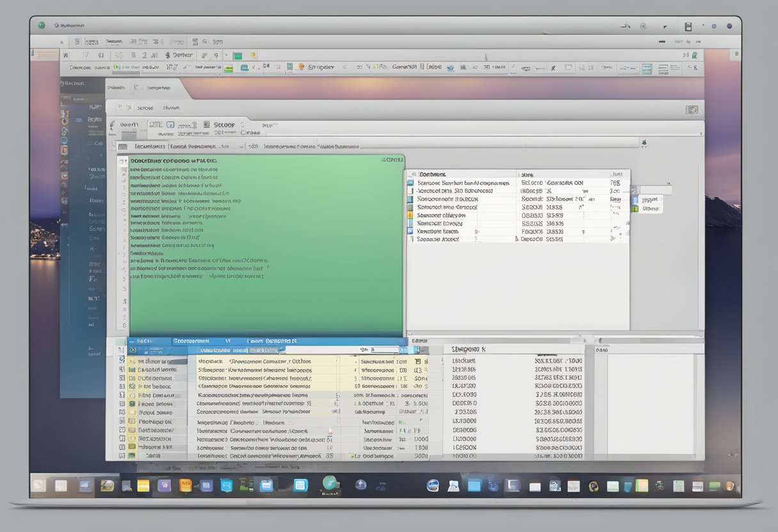Click the Import button on the right panel
This screenshot has height=532, width=778.
click(x=649, y=199)
